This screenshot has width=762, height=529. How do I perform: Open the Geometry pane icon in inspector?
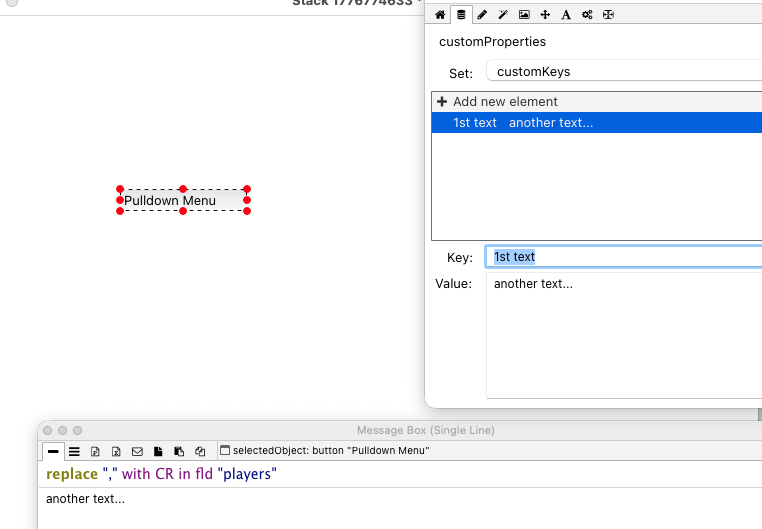608,15
